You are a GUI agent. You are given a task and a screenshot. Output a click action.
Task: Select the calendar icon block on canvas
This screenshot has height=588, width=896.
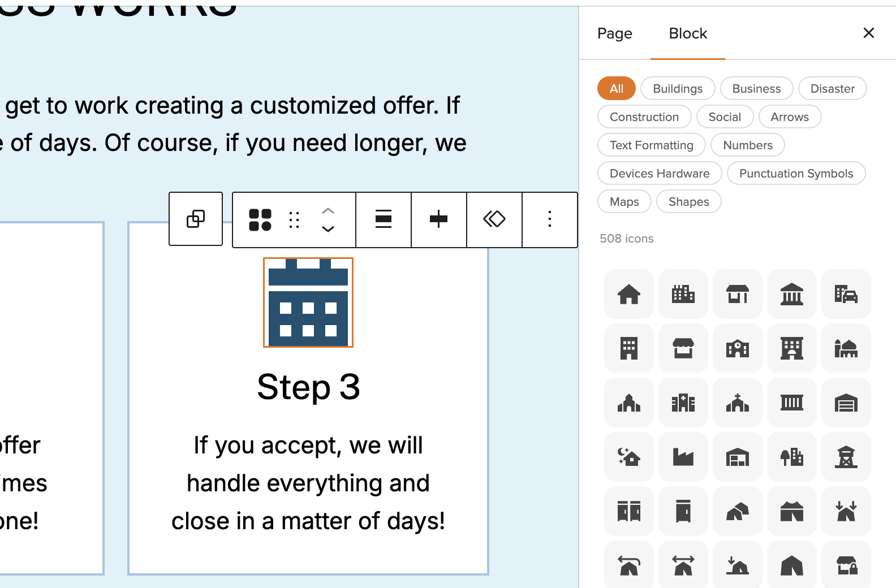[x=308, y=302]
